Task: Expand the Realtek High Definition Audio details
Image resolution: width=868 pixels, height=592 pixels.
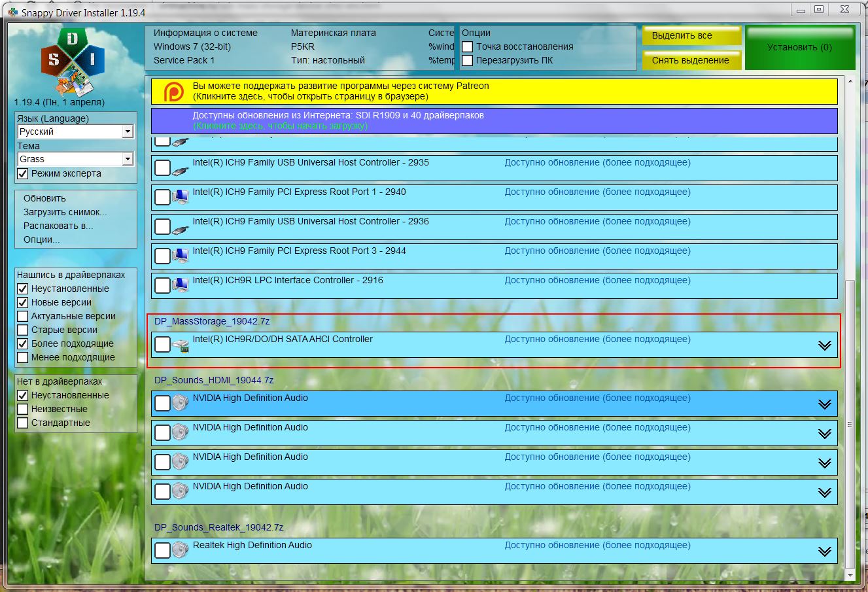Action: (x=825, y=551)
